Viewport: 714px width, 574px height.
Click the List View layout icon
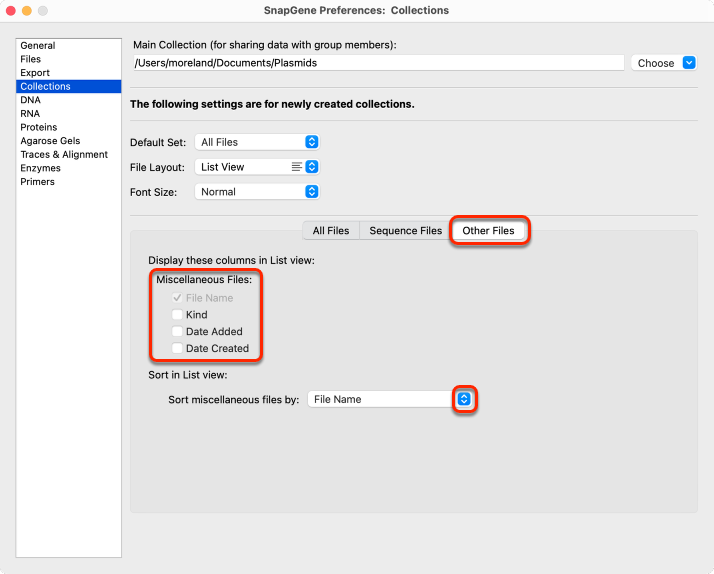pos(297,167)
